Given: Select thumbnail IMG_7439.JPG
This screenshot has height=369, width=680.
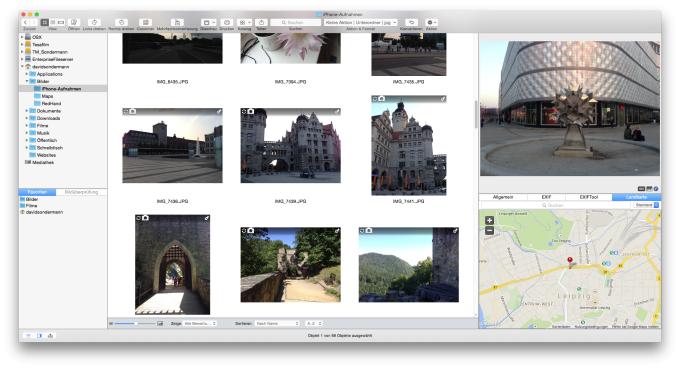Looking at the screenshot, I should pyautogui.click(x=291, y=146).
